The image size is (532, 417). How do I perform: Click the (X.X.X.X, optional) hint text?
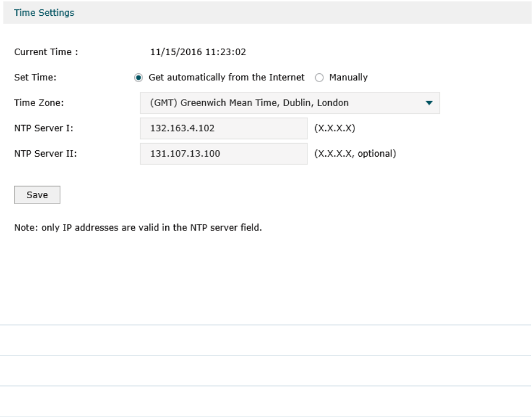355,154
